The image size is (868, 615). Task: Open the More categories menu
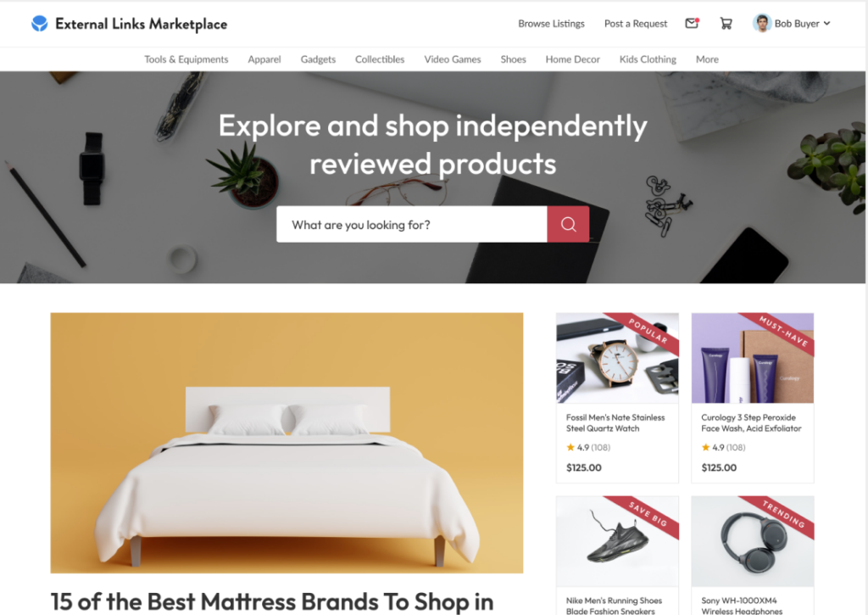point(707,59)
